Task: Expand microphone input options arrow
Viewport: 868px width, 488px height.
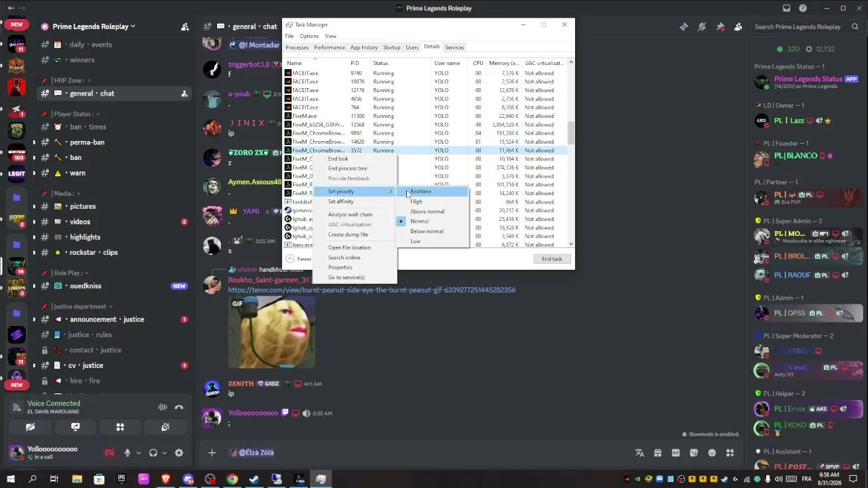Action: (138, 453)
